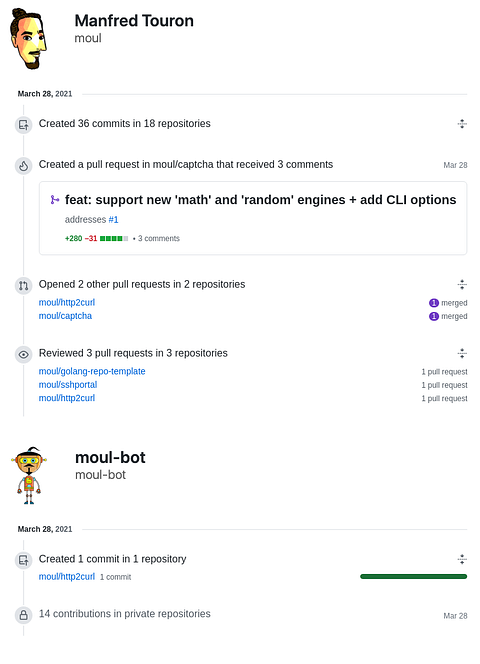
Task: Collapse the 'Reviewed 3 pull requests' section
Action: point(462,353)
